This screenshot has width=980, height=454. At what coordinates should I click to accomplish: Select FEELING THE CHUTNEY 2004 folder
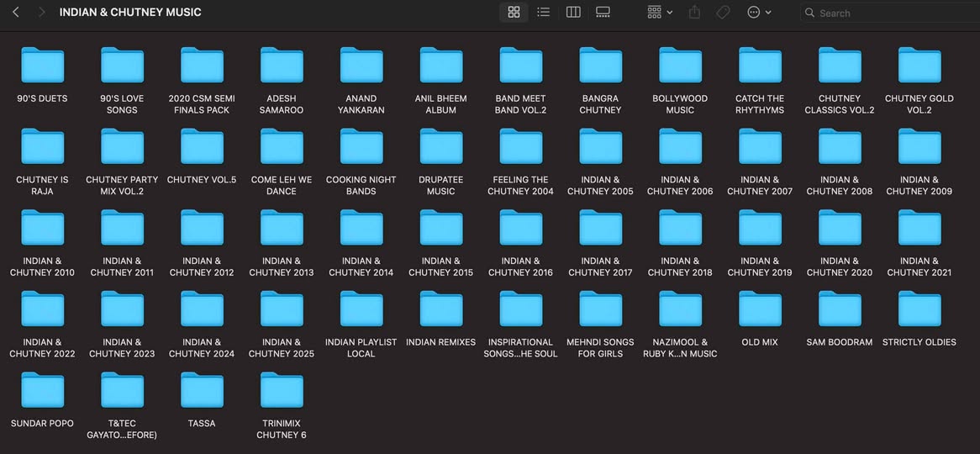520,146
